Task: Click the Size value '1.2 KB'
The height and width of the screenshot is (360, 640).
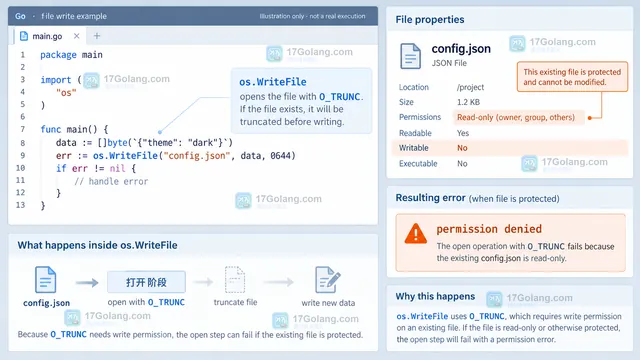Action: point(468,102)
